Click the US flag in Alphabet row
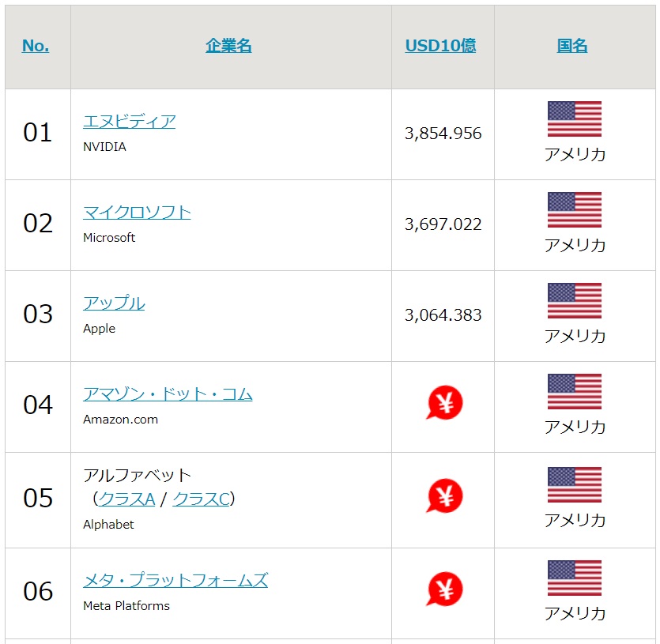 (574, 485)
